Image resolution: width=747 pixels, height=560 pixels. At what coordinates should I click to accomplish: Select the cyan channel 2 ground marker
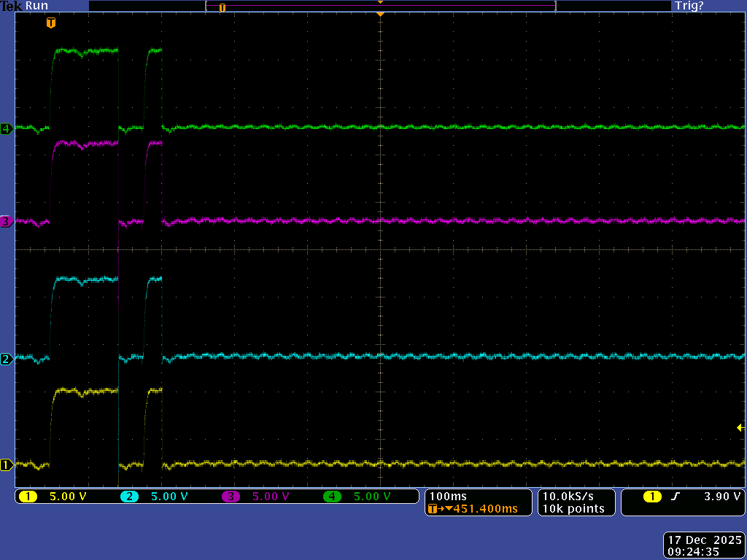pyautogui.click(x=7, y=359)
